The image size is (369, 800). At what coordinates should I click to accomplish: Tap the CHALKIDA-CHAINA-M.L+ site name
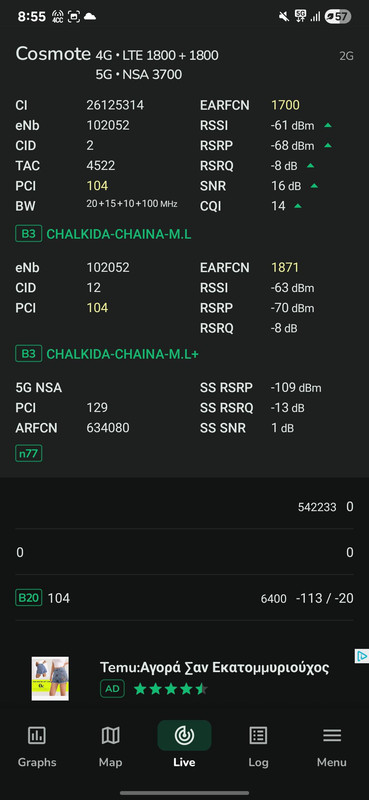pyautogui.click(x=122, y=354)
